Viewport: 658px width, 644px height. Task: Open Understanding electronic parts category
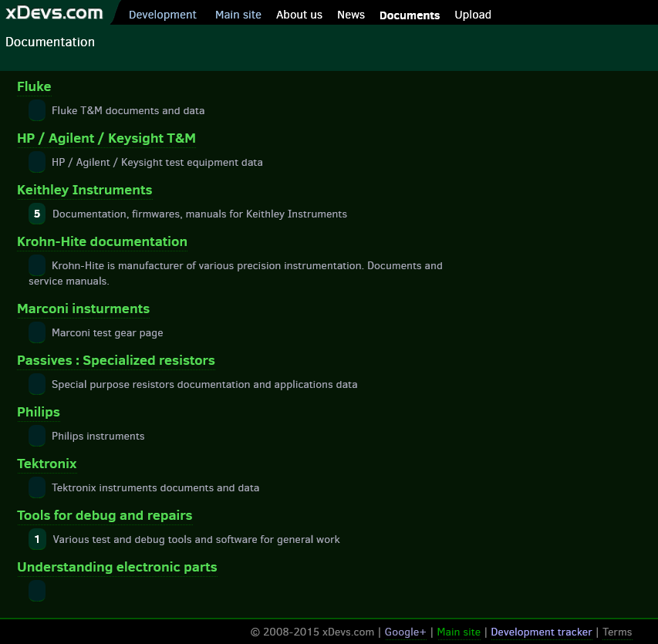tap(117, 567)
